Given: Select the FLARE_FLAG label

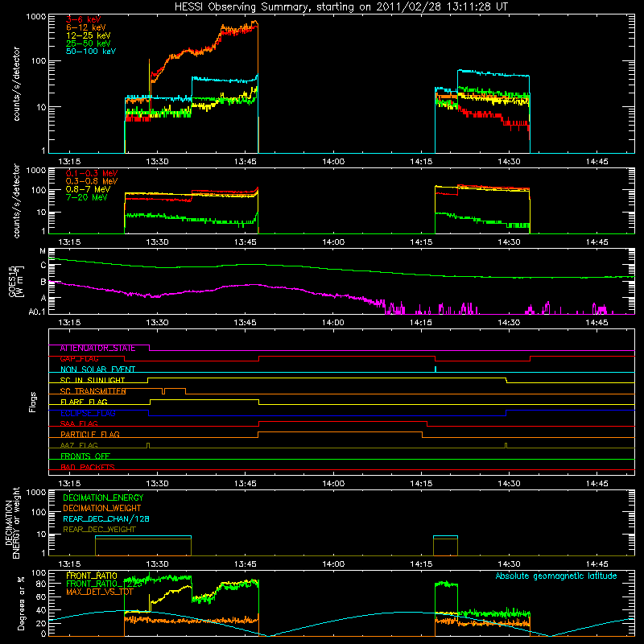Looking at the screenshot, I should coord(84,402).
